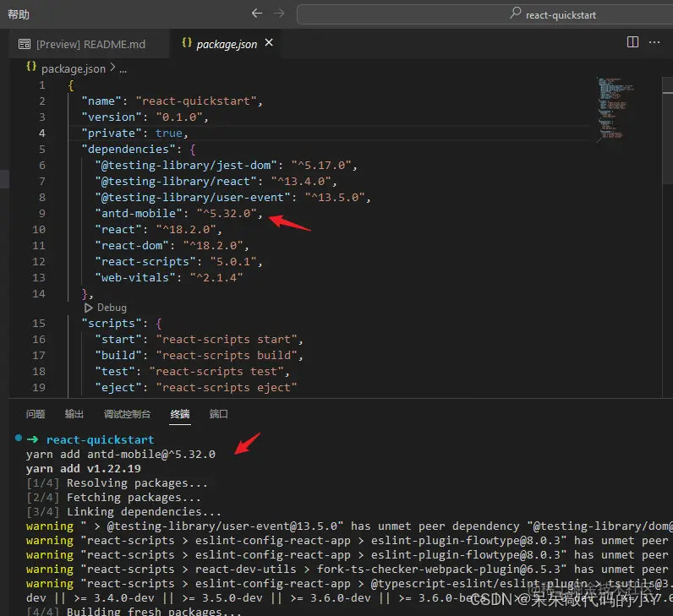Click the breadcrumb ellipsis segment
Viewport: 673px width, 616px height.
tap(123, 69)
